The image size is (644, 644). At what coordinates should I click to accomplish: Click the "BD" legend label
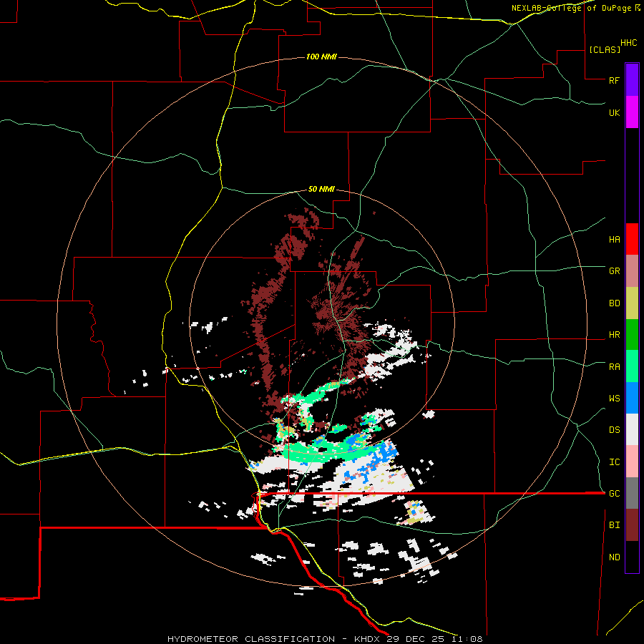614,303
